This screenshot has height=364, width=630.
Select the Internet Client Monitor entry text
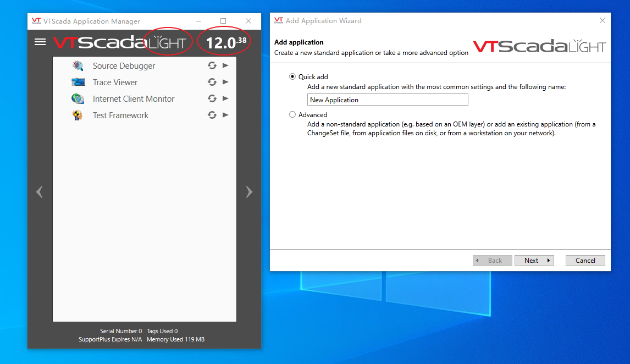click(134, 99)
